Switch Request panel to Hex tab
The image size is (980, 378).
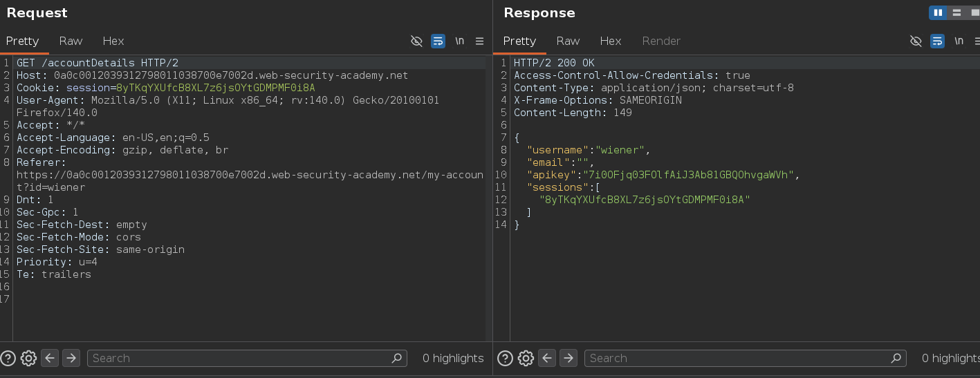tap(113, 41)
